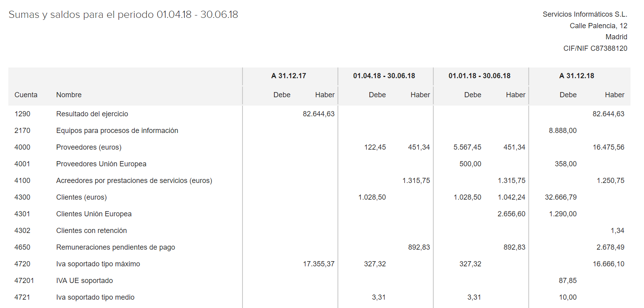Click "Iva soportado tipo medio" account name
The image size is (644, 308).
[95, 297]
